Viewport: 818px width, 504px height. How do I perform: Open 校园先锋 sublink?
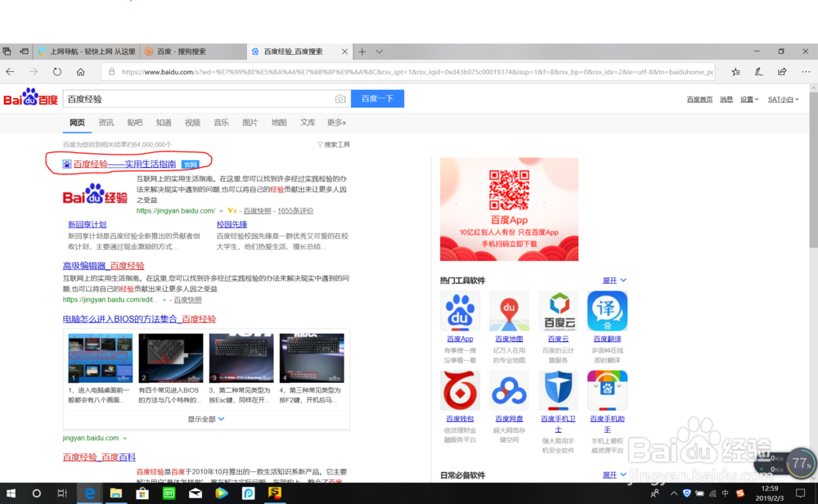click(x=231, y=224)
